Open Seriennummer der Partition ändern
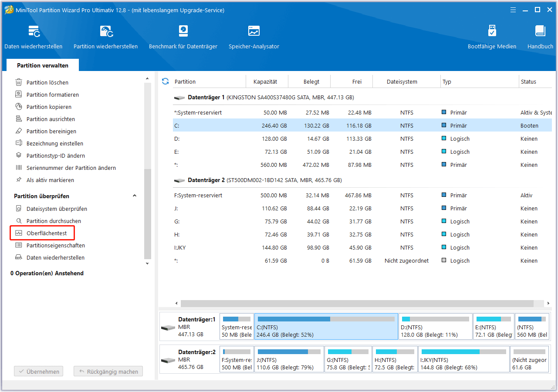The image size is (558, 392). tap(71, 168)
